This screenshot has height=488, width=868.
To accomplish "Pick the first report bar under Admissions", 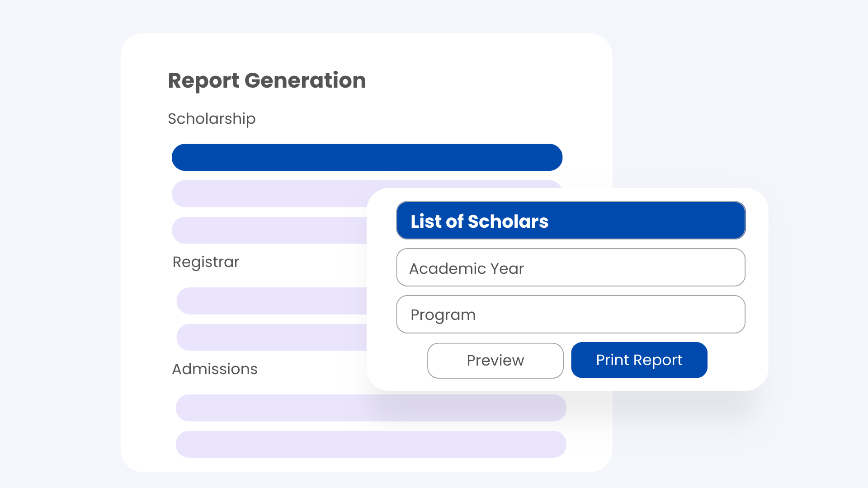I will [371, 408].
